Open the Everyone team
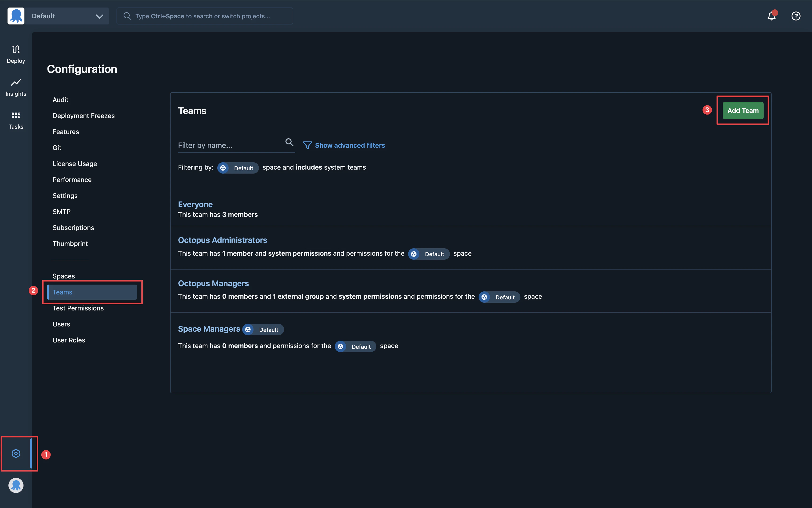This screenshot has width=812, height=508. pos(195,204)
